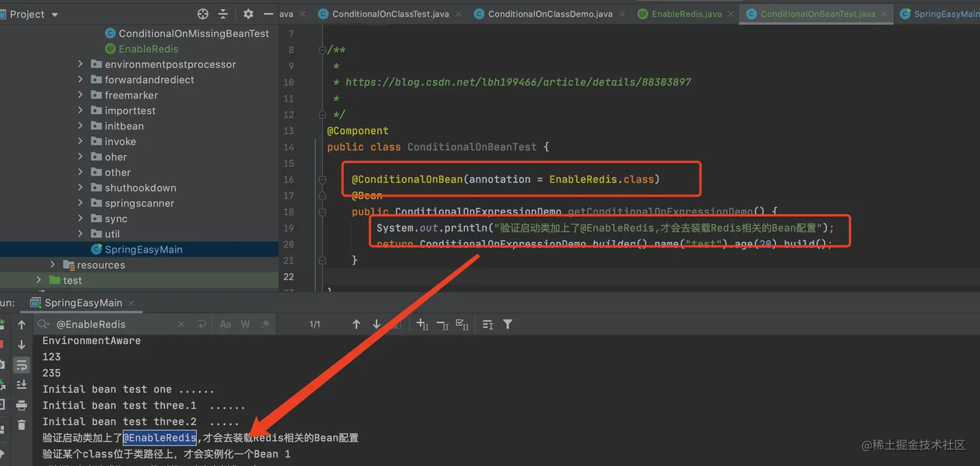Switch to ConditionalOnClassDemo.java tab
This screenshot has height=466, width=980.
point(550,14)
